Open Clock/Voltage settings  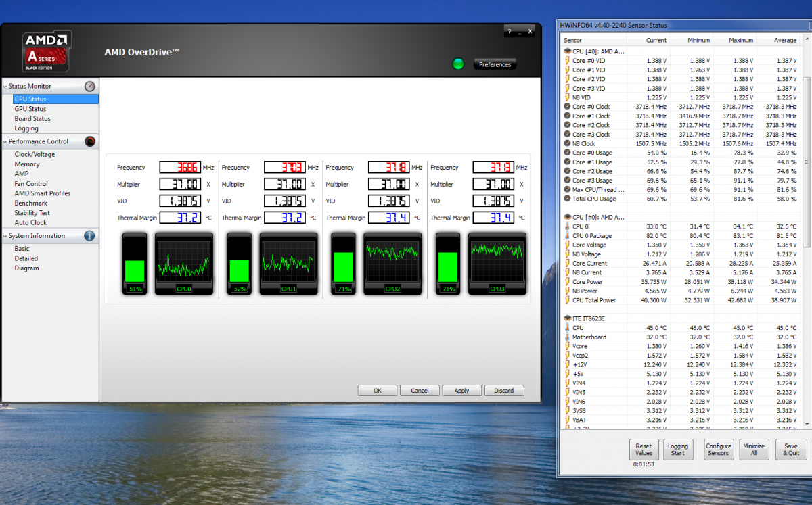[35, 155]
